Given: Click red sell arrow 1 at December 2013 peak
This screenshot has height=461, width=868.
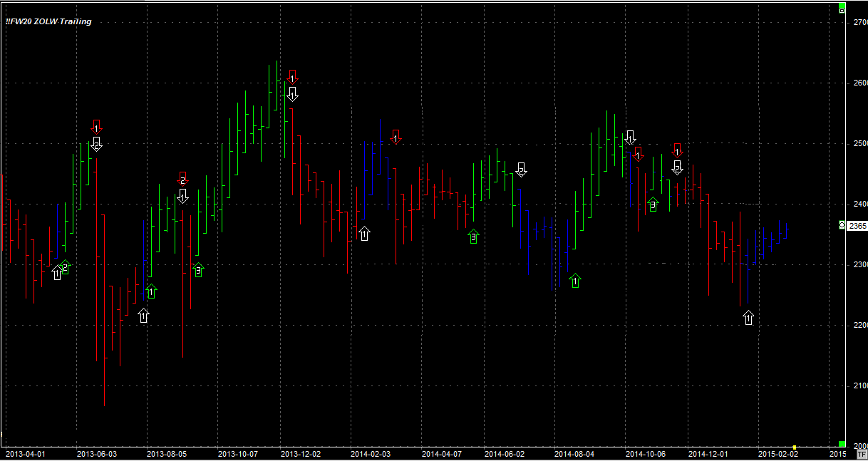Looking at the screenshot, I should (x=292, y=77).
